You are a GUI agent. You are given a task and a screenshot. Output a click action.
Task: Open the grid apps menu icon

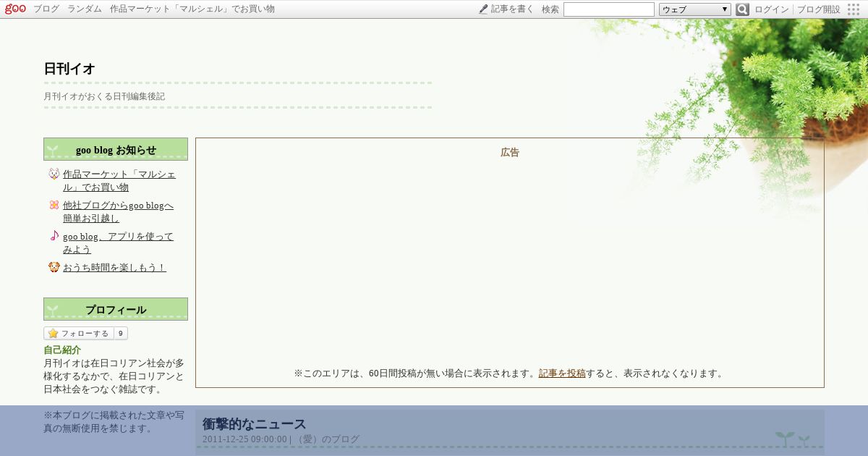(x=854, y=9)
